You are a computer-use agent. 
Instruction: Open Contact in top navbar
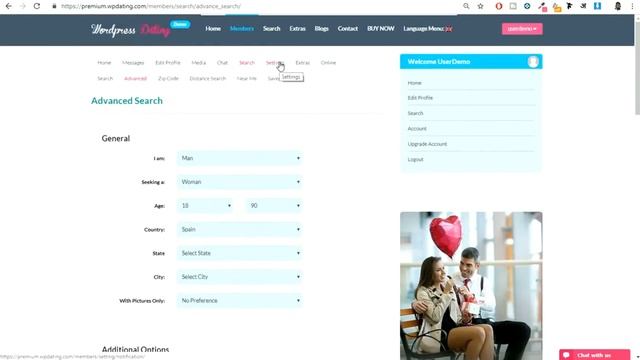348,29
